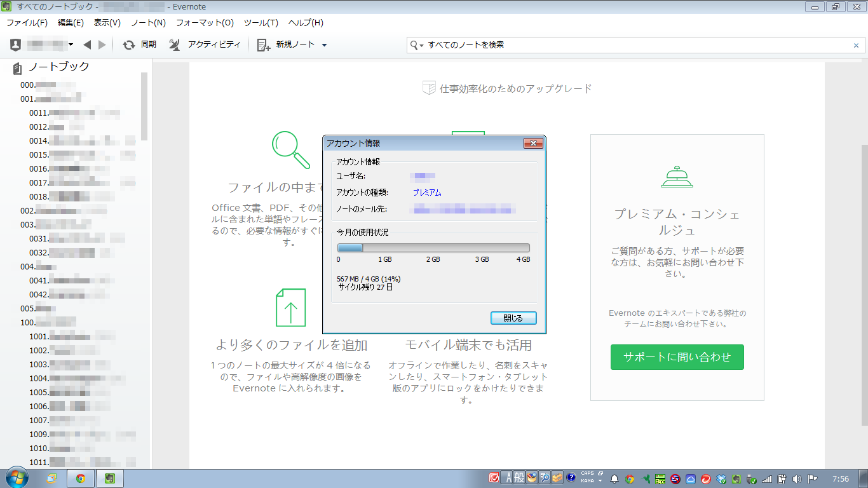Select the notebook starting with 0011.
This screenshot has width=868, height=488.
75,112
